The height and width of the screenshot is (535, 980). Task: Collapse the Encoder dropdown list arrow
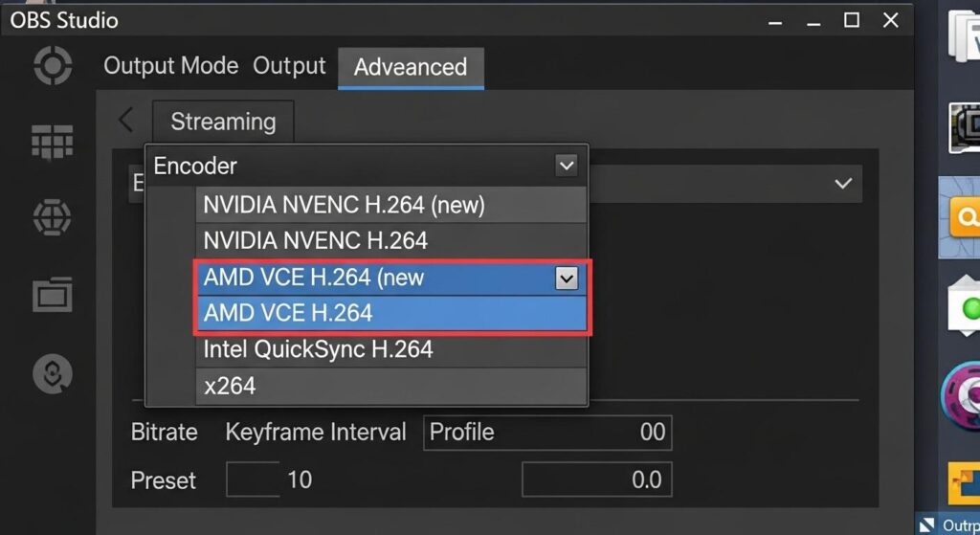[x=566, y=166]
